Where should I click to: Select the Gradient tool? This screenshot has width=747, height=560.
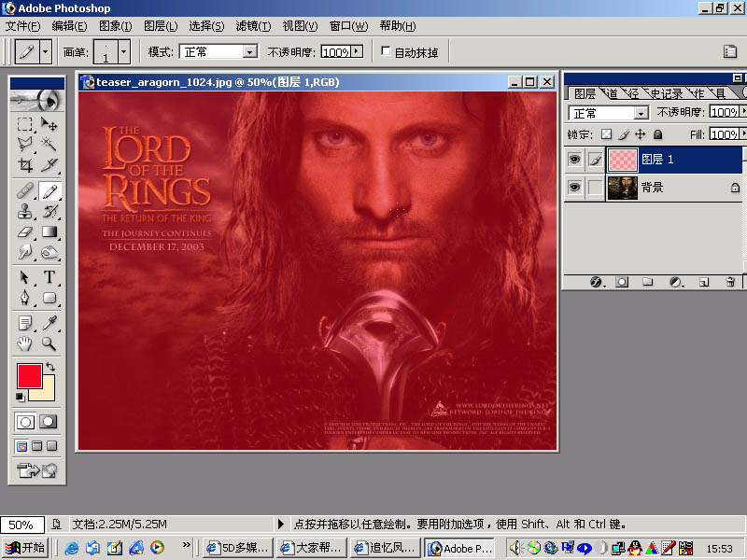49,231
